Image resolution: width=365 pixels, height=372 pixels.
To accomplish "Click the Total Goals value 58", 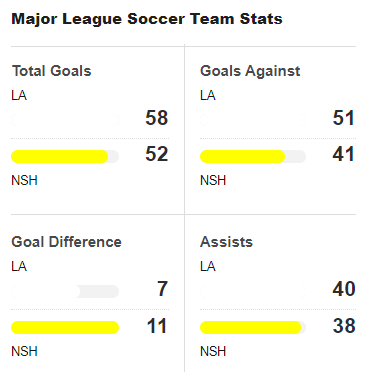I will [x=157, y=118].
